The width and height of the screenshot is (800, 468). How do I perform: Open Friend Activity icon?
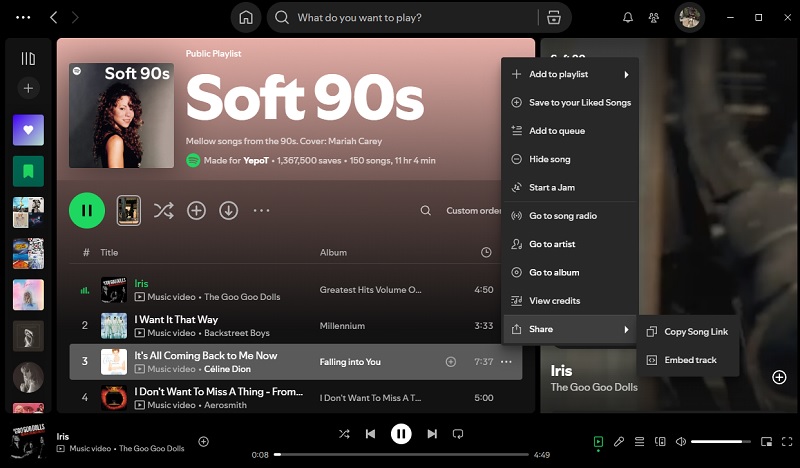coord(654,17)
